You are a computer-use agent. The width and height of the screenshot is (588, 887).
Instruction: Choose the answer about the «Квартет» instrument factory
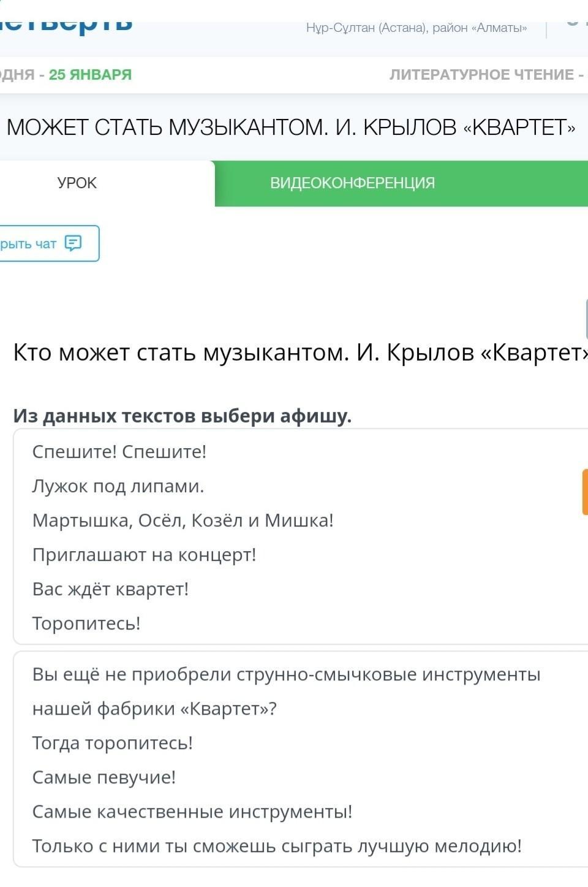click(x=300, y=759)
